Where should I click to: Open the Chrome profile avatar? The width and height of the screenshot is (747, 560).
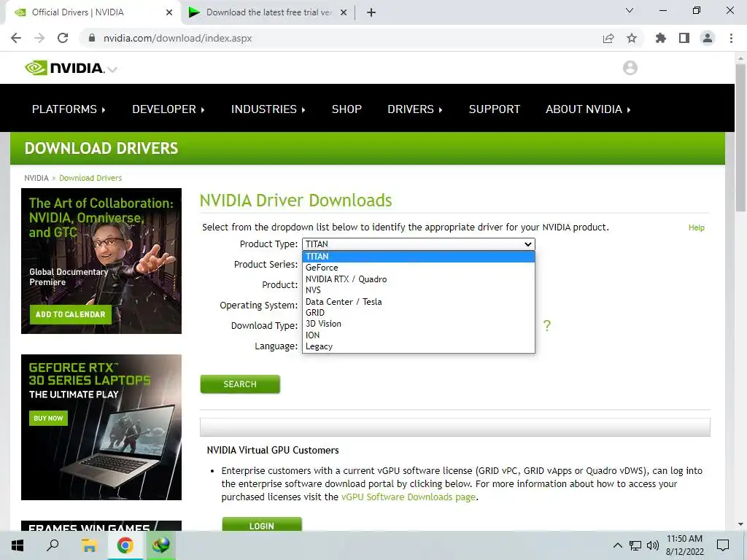(x=708, y=38)
